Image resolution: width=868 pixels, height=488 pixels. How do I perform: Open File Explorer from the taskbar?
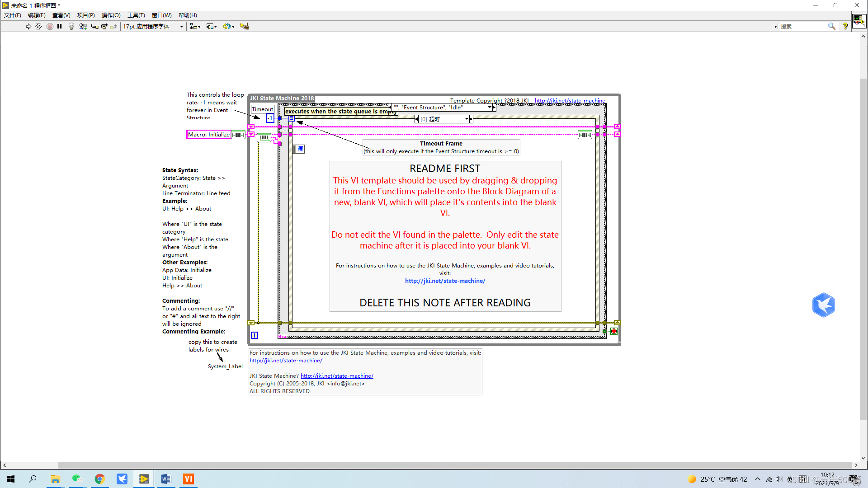(55, 479)
